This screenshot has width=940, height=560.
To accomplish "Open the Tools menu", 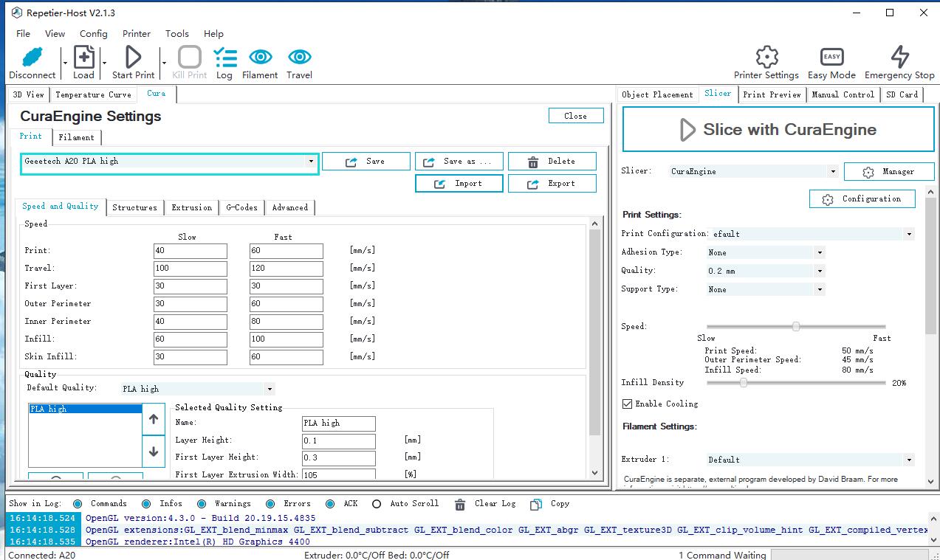I will click(x=177, y=33).
